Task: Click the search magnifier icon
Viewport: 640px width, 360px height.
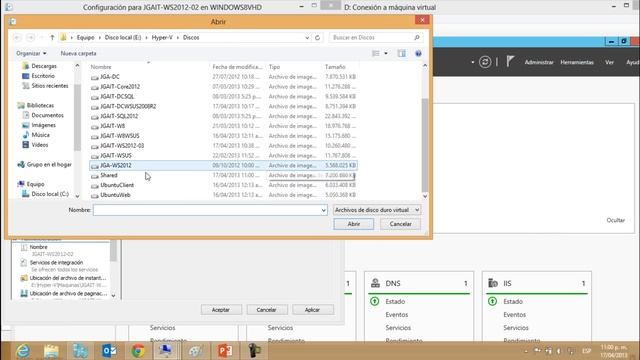Action: point(417,38)
